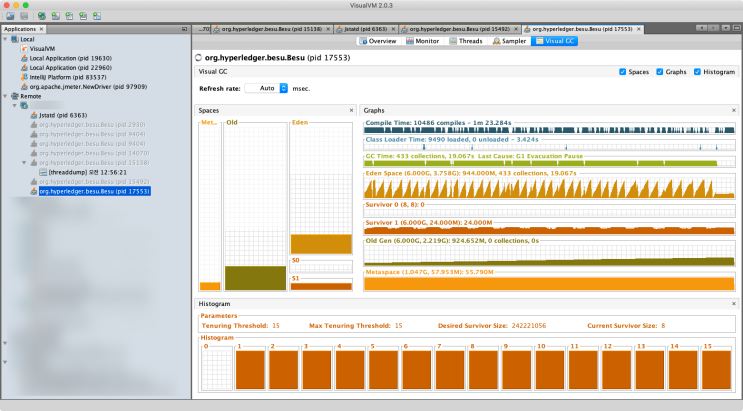Switch to the Overview tab

point(378,41)
